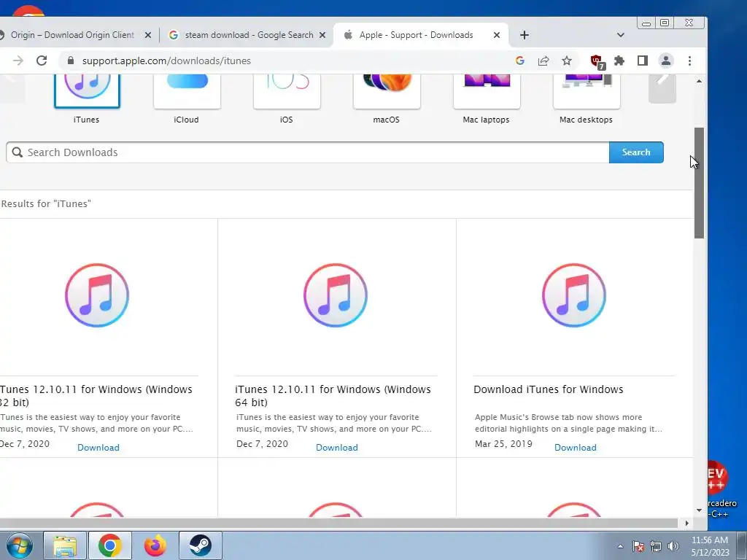Image resolution: width=747 pixels, height=560 pixels.
Task: Close the Apple Support Downloads tab
Action: [x=496, y=35]
